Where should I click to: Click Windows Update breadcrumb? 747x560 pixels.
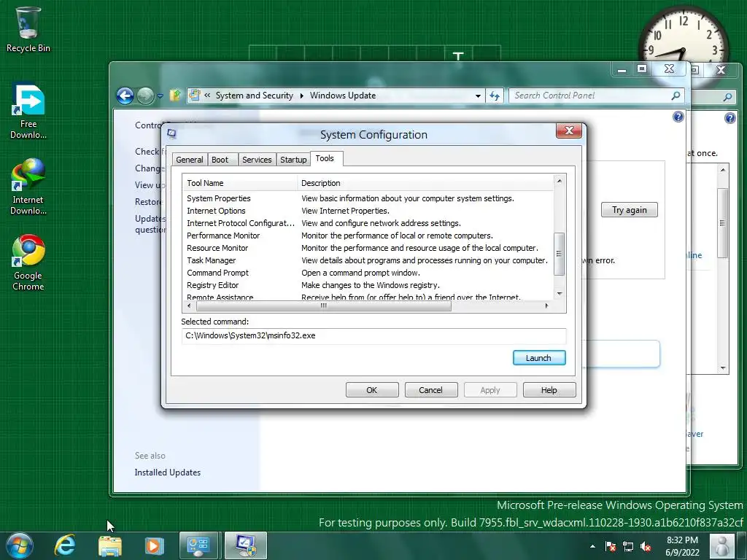[x=343, y=96]
